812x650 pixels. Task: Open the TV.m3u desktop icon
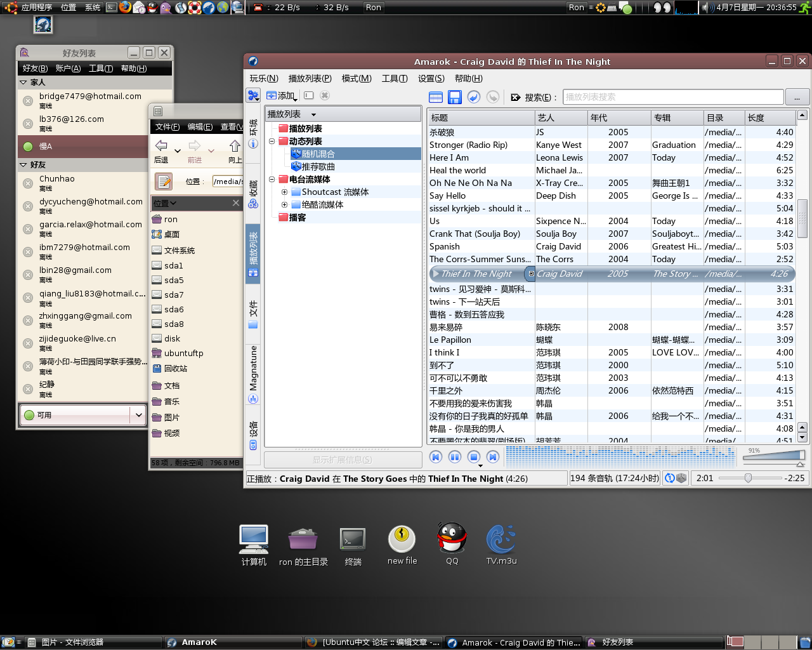[x=501, y=544]
